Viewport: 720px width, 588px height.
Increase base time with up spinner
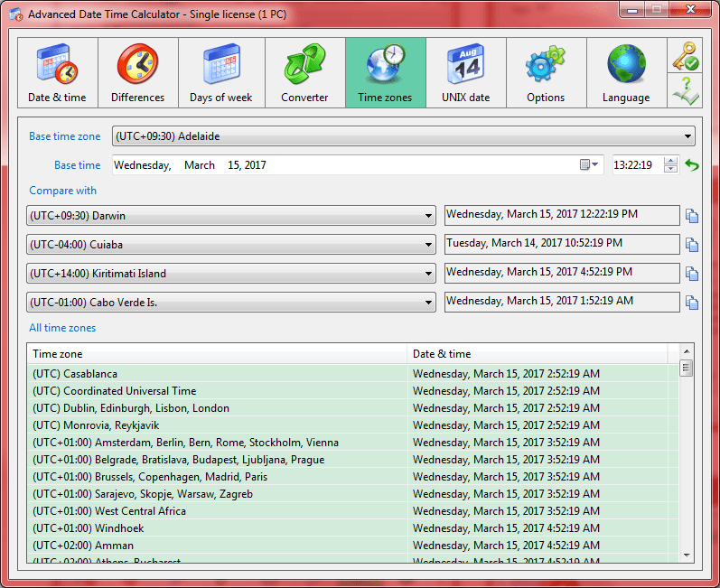click(670, 161)
